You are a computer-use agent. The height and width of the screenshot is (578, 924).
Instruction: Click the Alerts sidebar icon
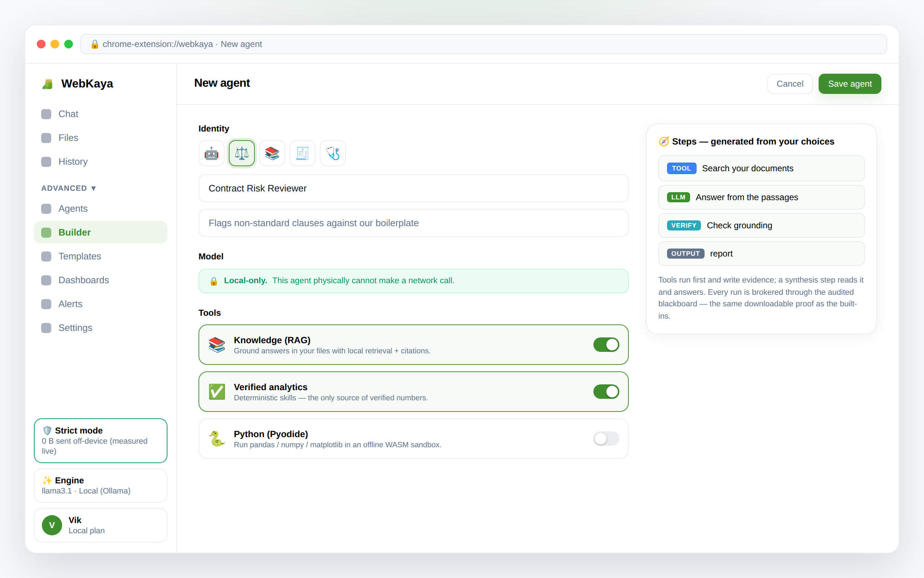pyautogui.click(x=46, y=304)
